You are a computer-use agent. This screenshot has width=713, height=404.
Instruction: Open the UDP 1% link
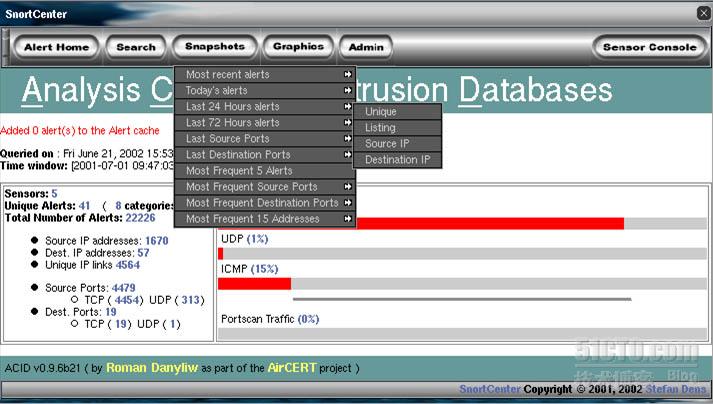[257, 239]
